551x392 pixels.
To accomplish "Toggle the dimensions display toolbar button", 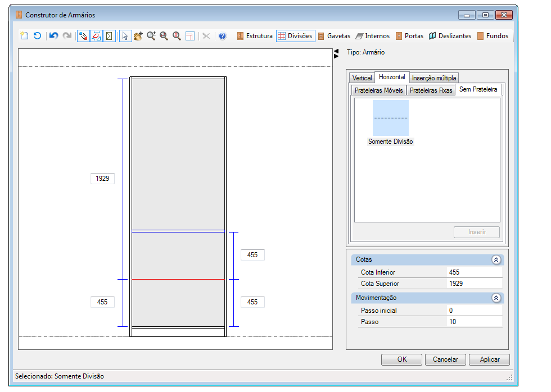I will tap(96, 36).
